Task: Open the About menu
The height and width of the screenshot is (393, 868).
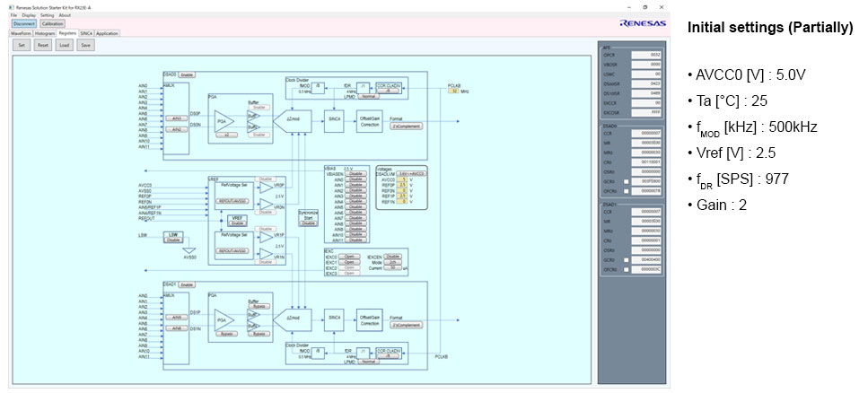Action: tap(65, 15)
